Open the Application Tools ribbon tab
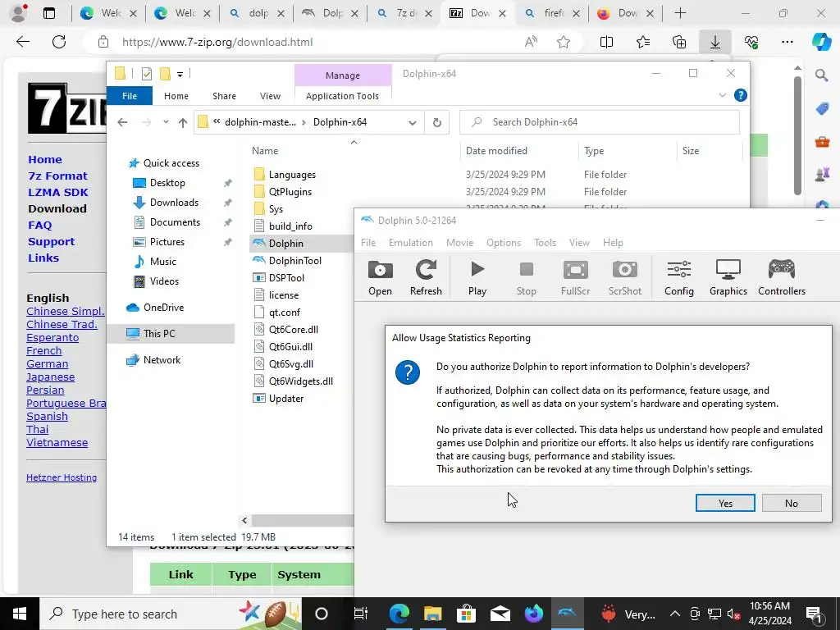840x630 pixels. (342, 96)
